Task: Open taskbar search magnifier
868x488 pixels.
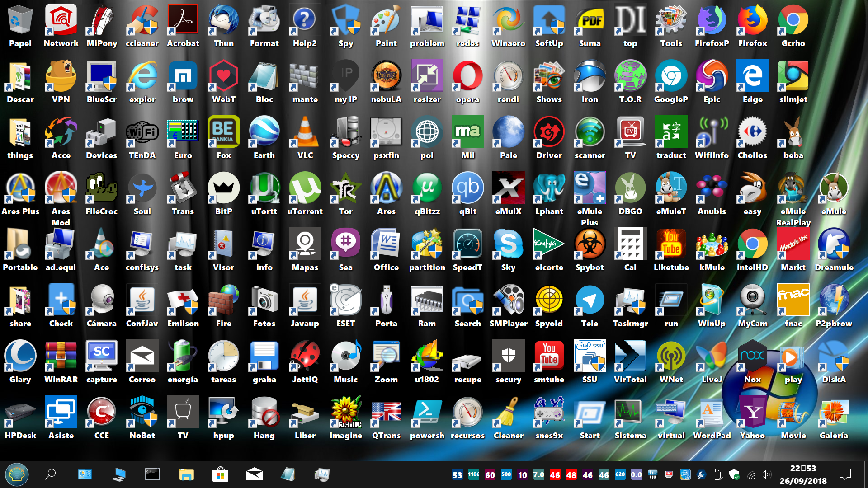Action: pos(50,474)
